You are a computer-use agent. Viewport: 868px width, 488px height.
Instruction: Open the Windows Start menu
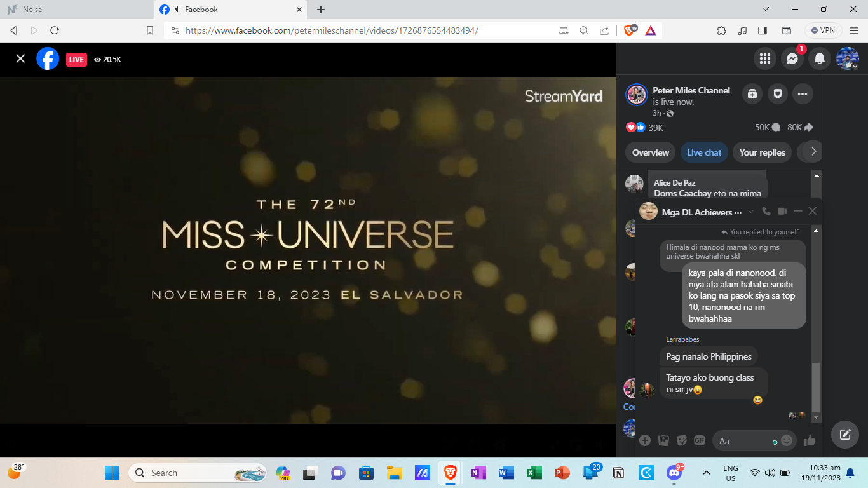click(112, 473)
